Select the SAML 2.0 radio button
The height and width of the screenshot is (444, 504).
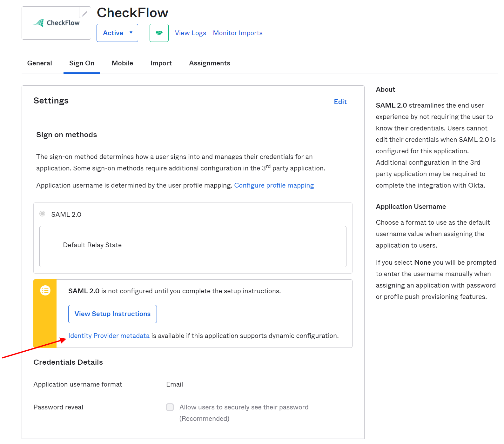click(x=42, y=214)
